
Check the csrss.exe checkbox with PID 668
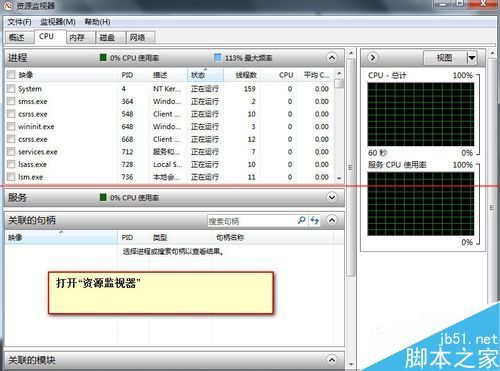tap(11, 139)
